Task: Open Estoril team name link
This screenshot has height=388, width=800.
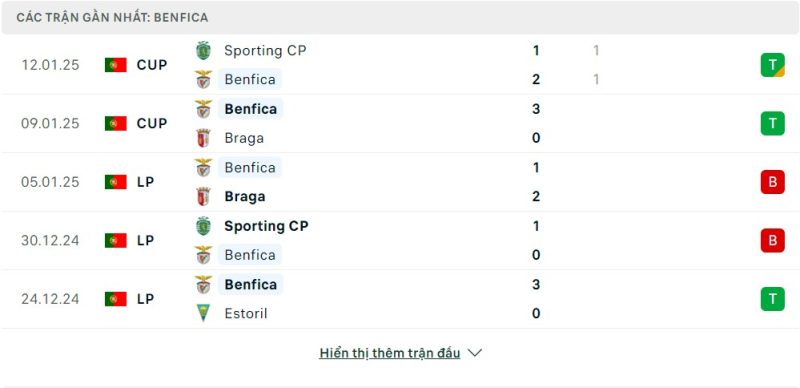Action: tap(246, 313)
